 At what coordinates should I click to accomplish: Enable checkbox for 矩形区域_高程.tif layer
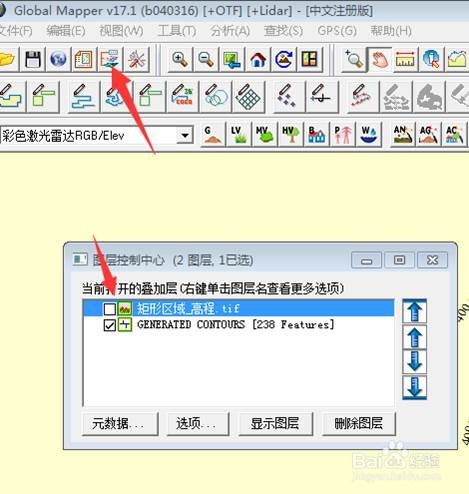click(110, 309)
